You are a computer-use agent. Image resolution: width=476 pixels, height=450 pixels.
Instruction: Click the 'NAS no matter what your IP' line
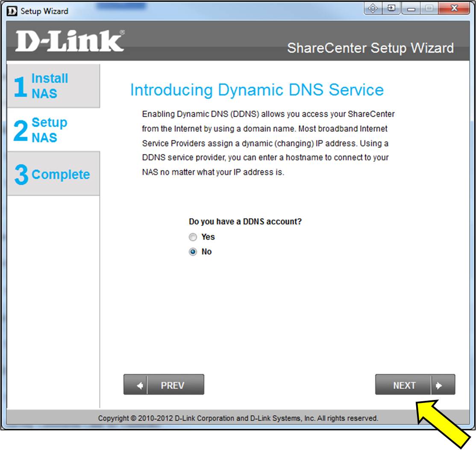213,172
